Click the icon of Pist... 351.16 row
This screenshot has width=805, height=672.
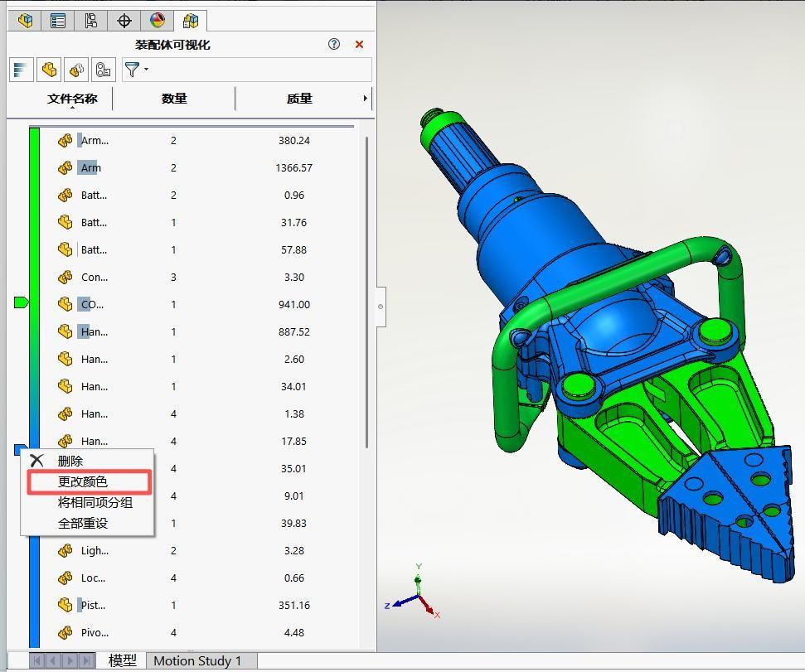pyautogui.click(x=65, y=606)
